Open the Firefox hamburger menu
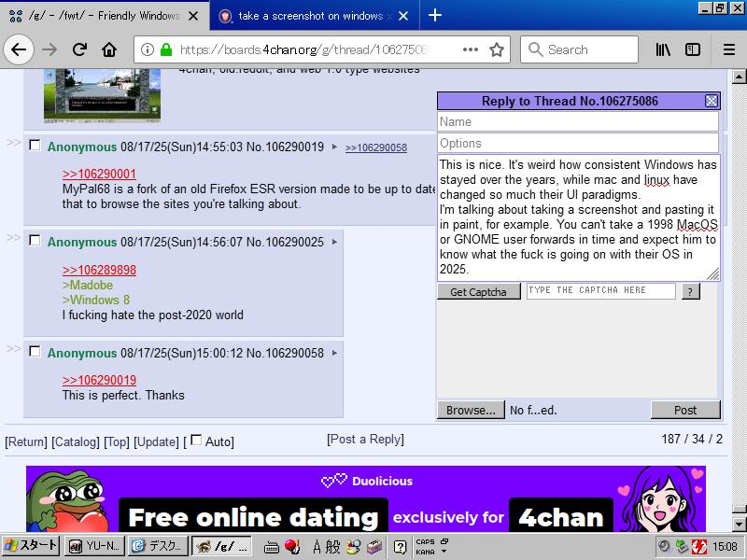The width and height of the screenshot is (747, 560). click(x=729, y=49)
